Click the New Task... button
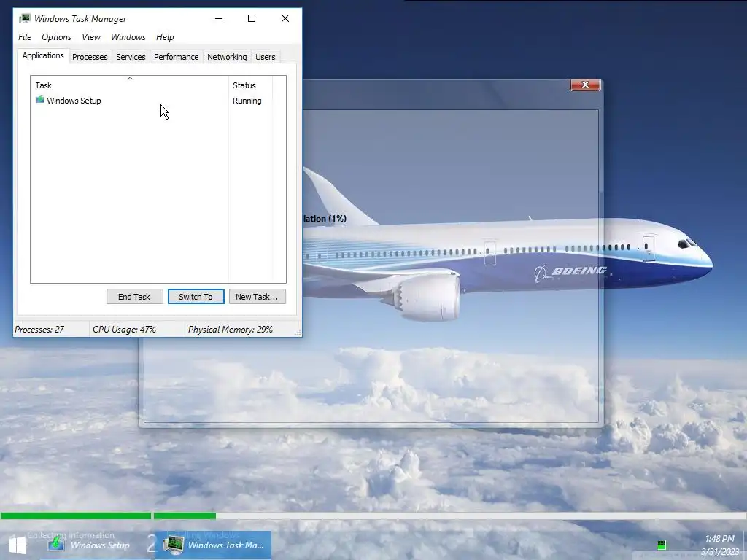 pyautogui.click(x=257, y=297)
